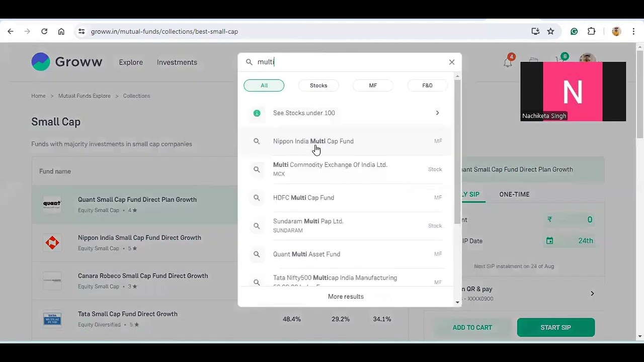Click START SIP button
This screenshot has height=362, width=644.
556,327
